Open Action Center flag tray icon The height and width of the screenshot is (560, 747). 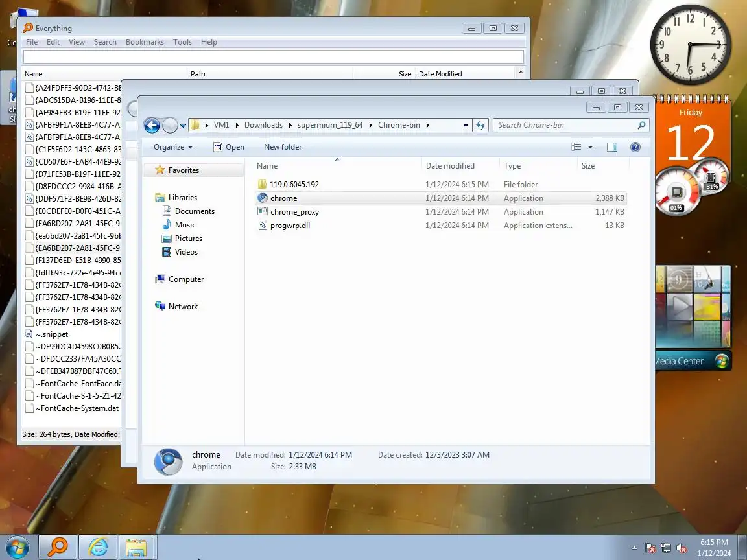click(x=650, y=548)
